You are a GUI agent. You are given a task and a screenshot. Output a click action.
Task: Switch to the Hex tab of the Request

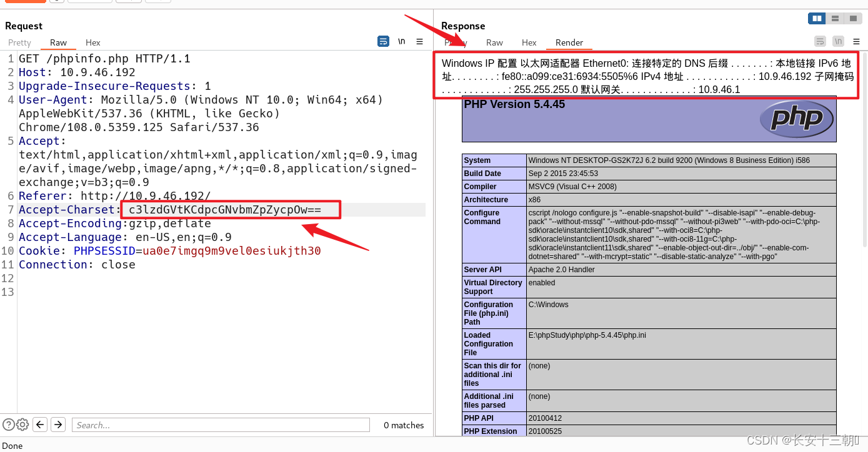92,42
